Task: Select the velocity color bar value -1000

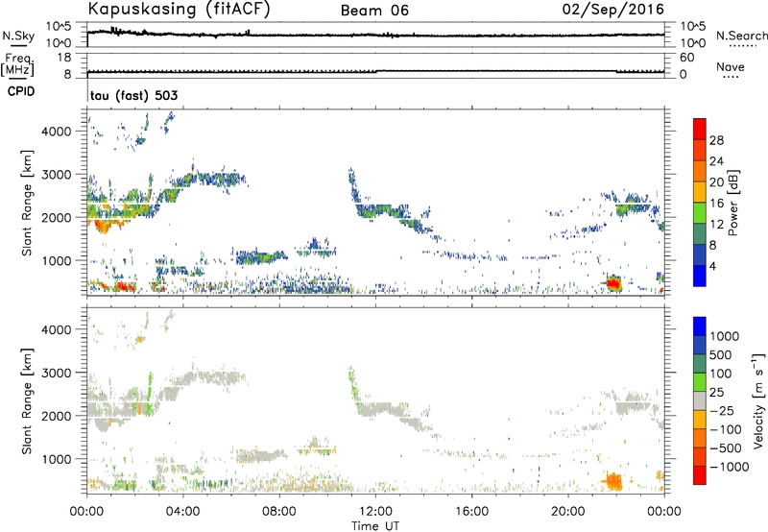Action: tap(729, 467)
